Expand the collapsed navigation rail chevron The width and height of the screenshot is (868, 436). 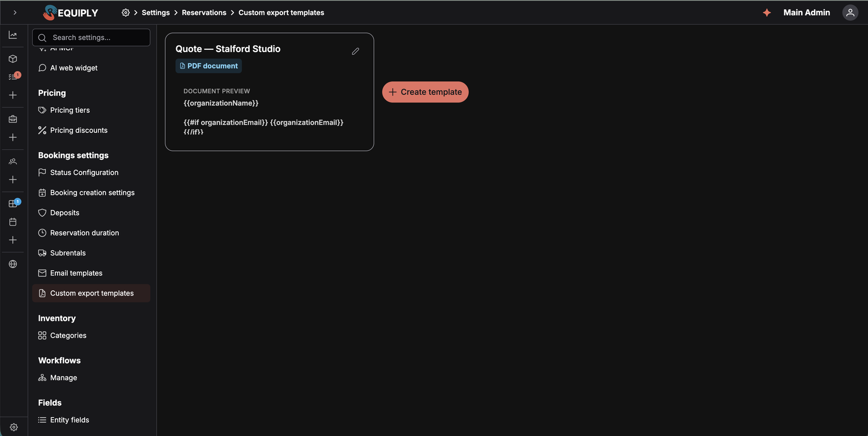pyautogui.click(x=15, y=12)
